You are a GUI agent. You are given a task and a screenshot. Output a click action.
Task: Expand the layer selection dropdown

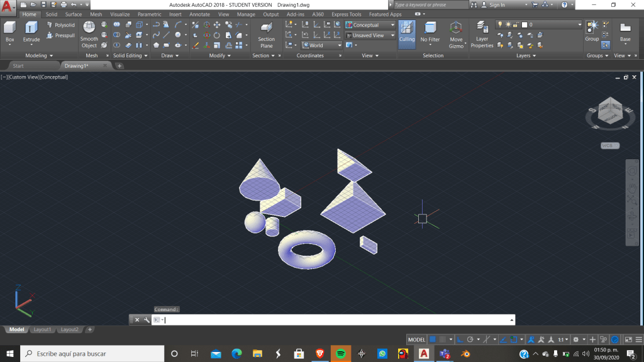point(579,25)
